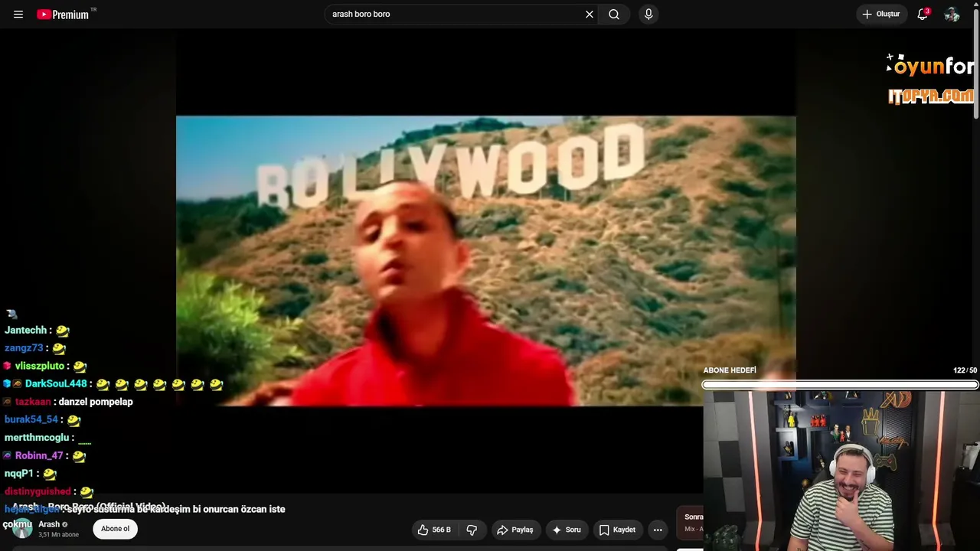Click the "122 / 50" subscriber goal value

965,370
